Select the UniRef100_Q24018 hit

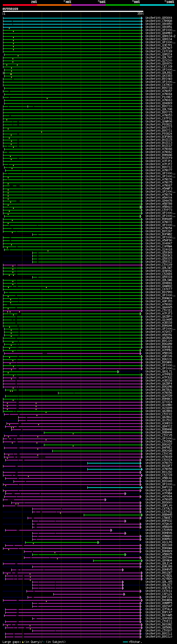159,250
